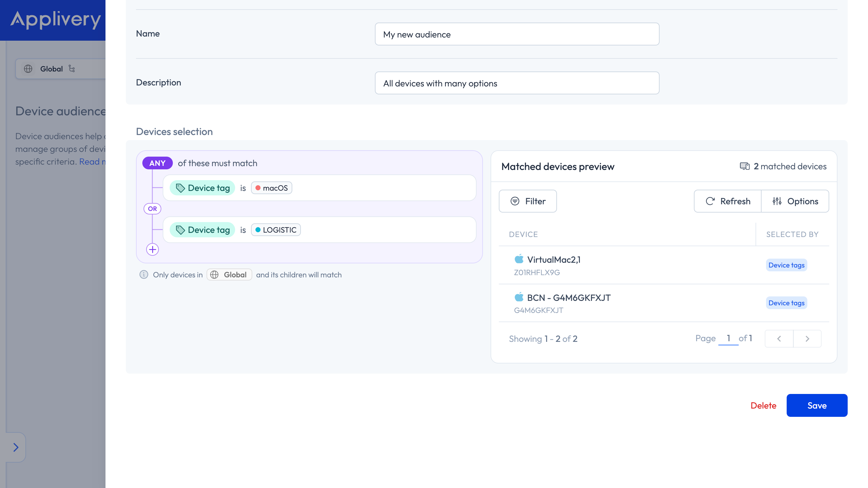Click Device tags badge for VirtualMac2,1
This screenshot has width=868, height=488.
click(786, 265)
